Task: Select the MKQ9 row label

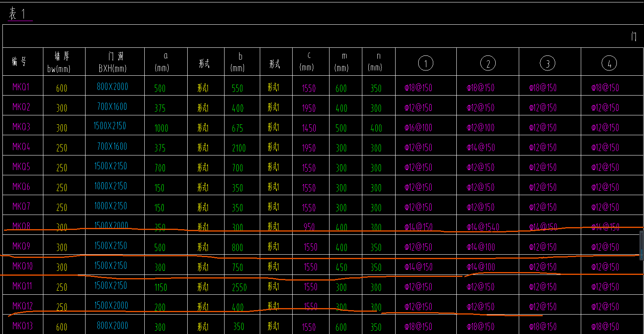Action: tap(21, 246)
